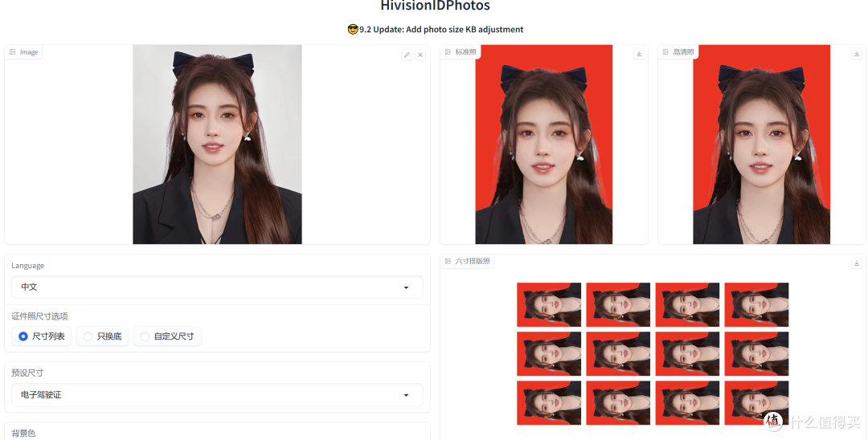Viewport: 868px width, 440px height.
Task: Select the 尺寸列表 radio option
Action: point(42,336)
